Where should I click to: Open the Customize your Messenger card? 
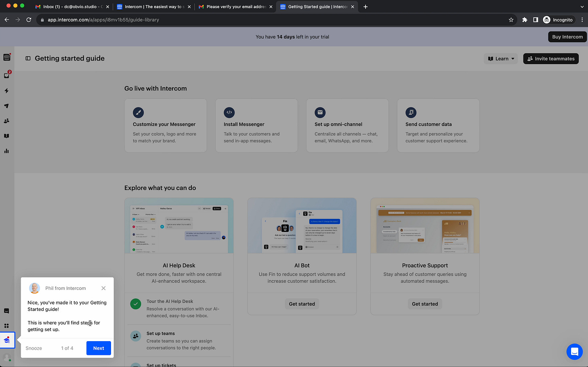166,126
